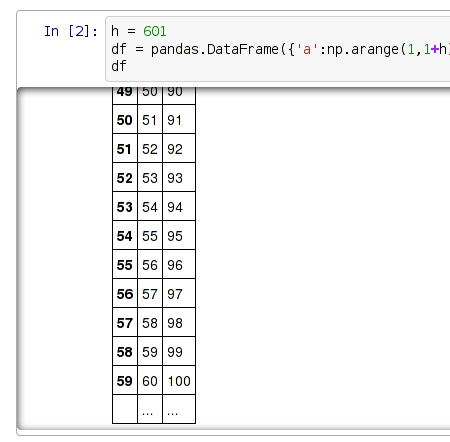Click value 91 in row 50
The height and width of the screenshot is (442, 450).
click(179, 119)
